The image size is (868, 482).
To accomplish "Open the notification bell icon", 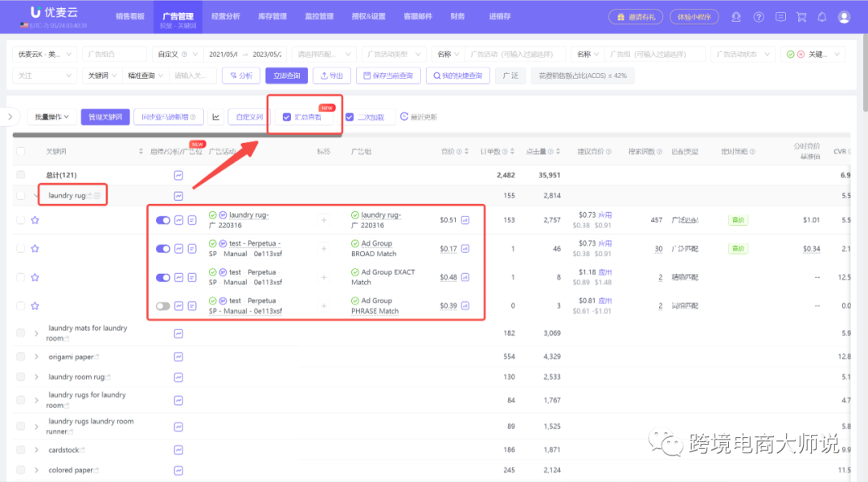I will (x=821, y=16).
